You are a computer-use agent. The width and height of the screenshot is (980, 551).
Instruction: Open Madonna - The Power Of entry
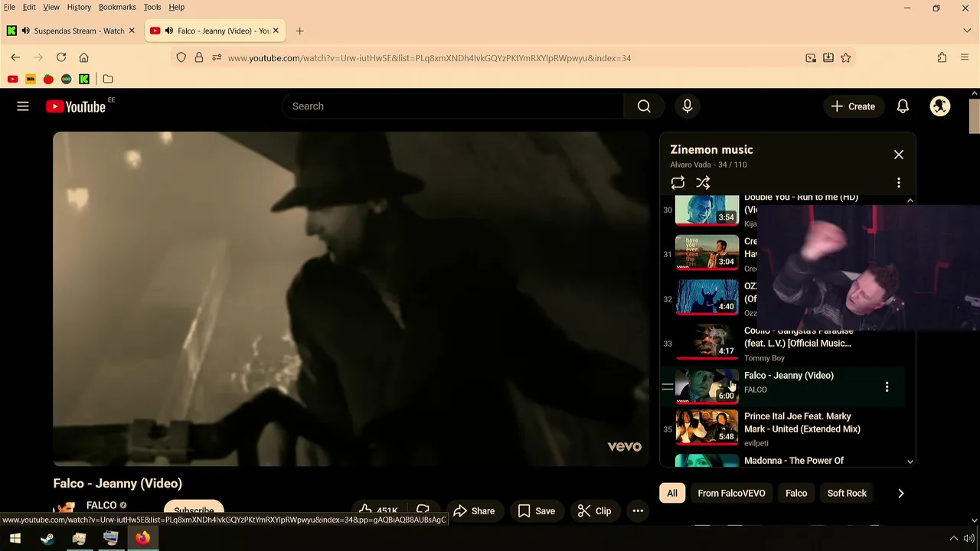[794, 461]
